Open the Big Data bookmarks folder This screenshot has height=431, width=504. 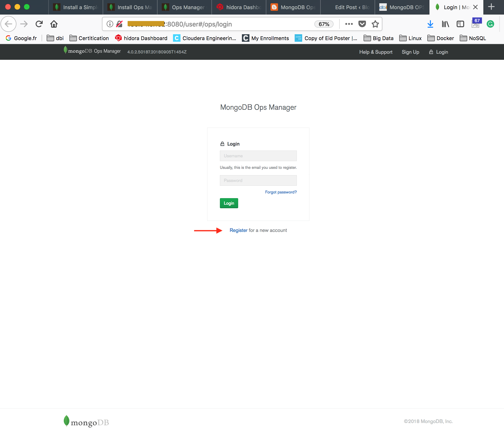pyautogui.click(x=379, y=38)
